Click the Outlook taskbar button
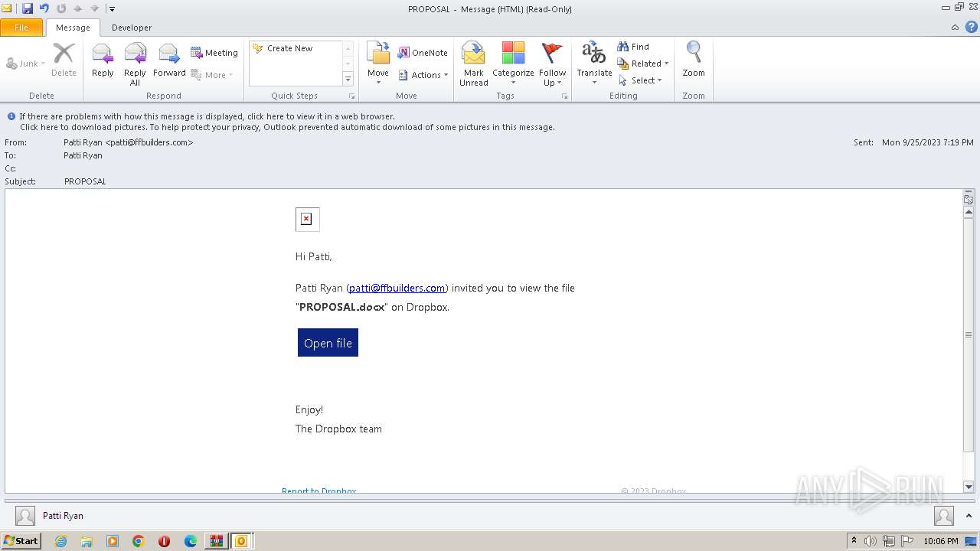This screenshot has height=551, width=980. 241,541
